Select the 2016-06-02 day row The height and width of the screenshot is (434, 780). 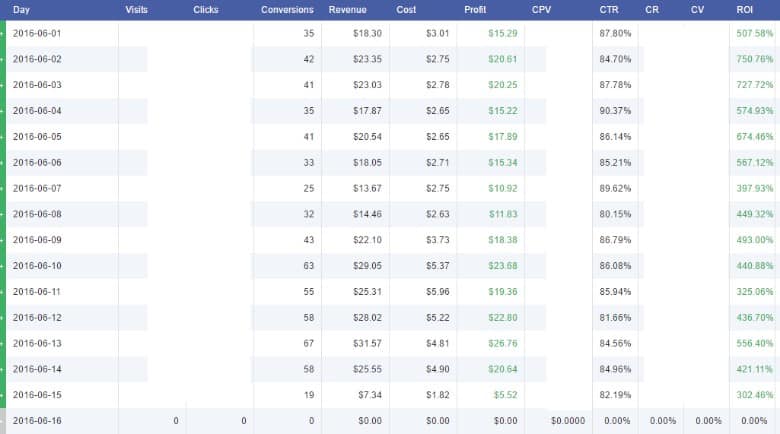tap(390, 59)
